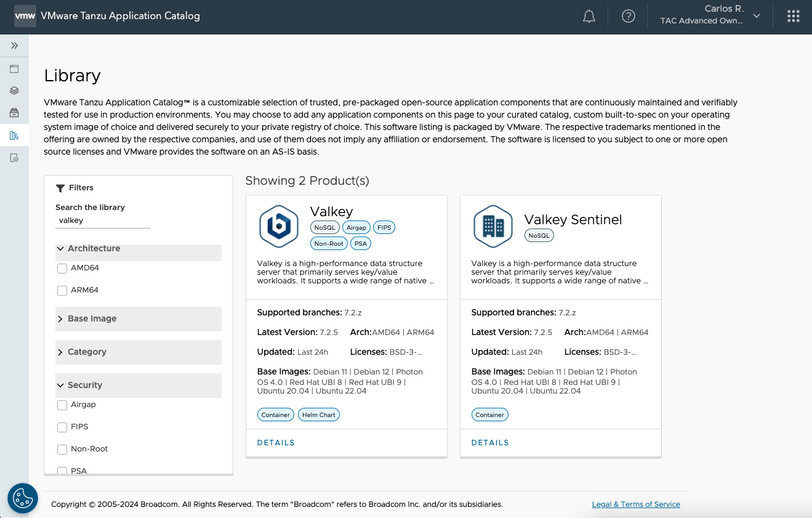The image size is (812, 518).
Task: Click the Valkey Sentinel building logo
Action: tap(493, 226)
